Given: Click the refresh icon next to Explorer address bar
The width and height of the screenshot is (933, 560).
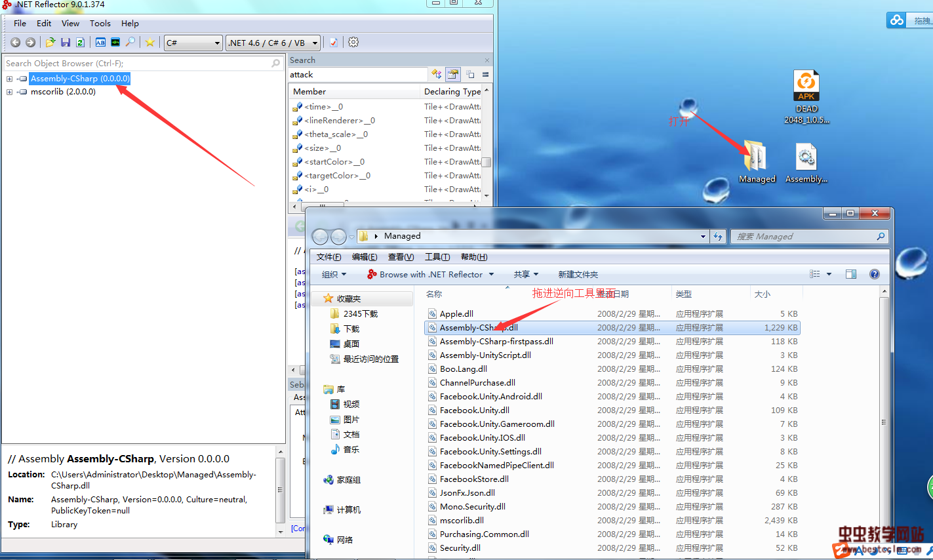Looking at the screenshot, I should tap(718, 237).
